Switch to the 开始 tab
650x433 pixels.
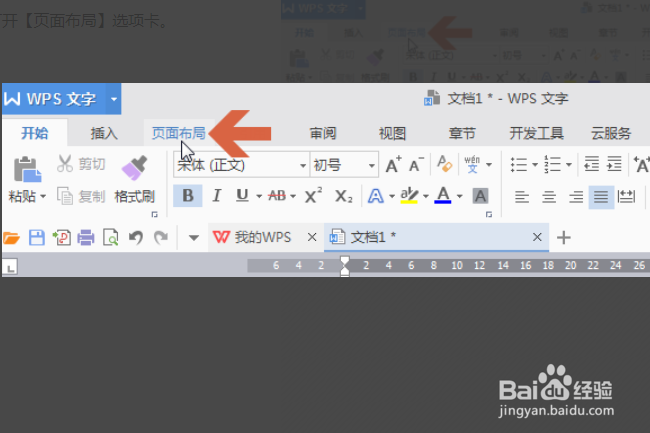tap(35, 133)
